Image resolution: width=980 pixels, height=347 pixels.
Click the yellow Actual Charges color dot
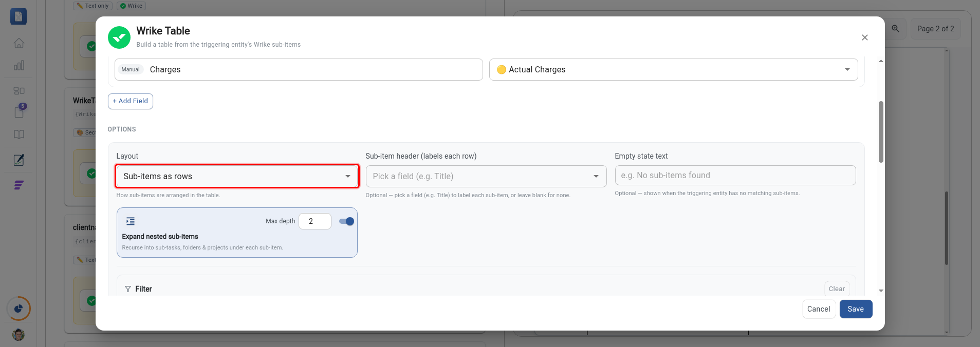coord(502,69)
